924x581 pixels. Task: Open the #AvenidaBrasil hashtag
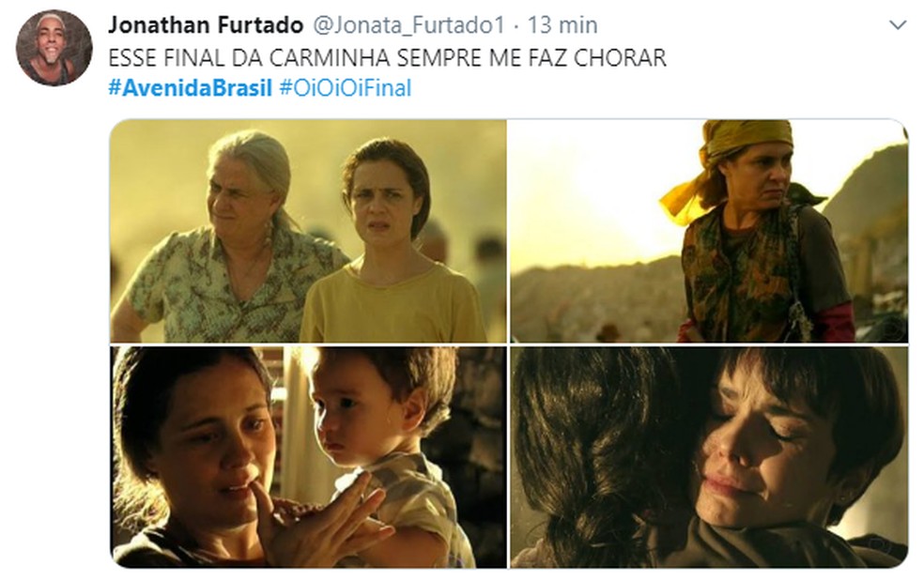[191, 88]
